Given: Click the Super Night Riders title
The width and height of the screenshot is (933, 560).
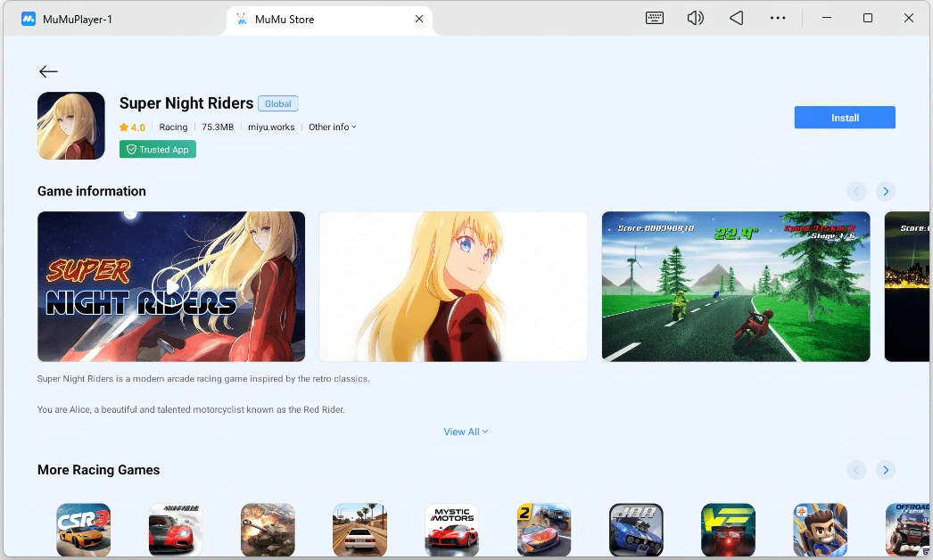Looking at the screenshot, I should 186,103.
